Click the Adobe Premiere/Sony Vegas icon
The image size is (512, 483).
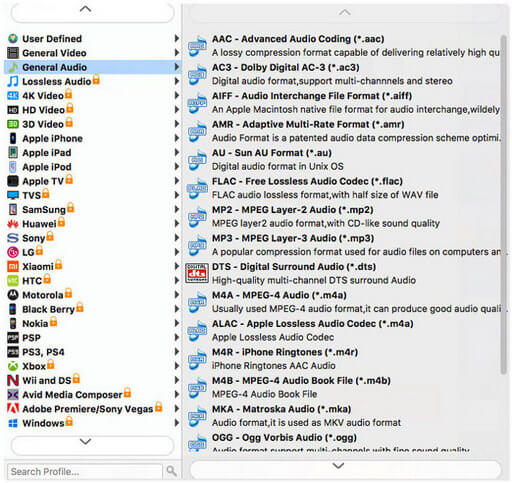point(13,409)
